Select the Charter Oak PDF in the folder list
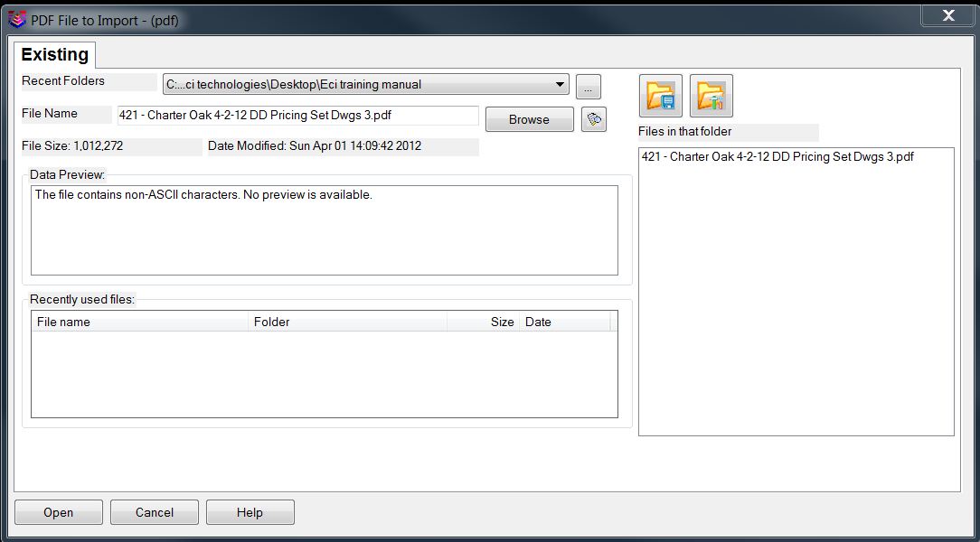 pyautogui.click(x=777, y=157)
